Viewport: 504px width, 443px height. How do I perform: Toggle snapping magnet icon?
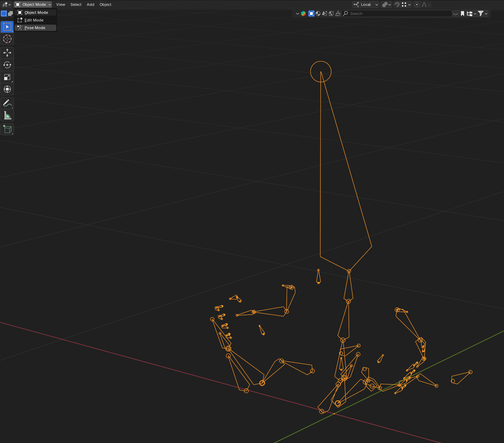397,5
